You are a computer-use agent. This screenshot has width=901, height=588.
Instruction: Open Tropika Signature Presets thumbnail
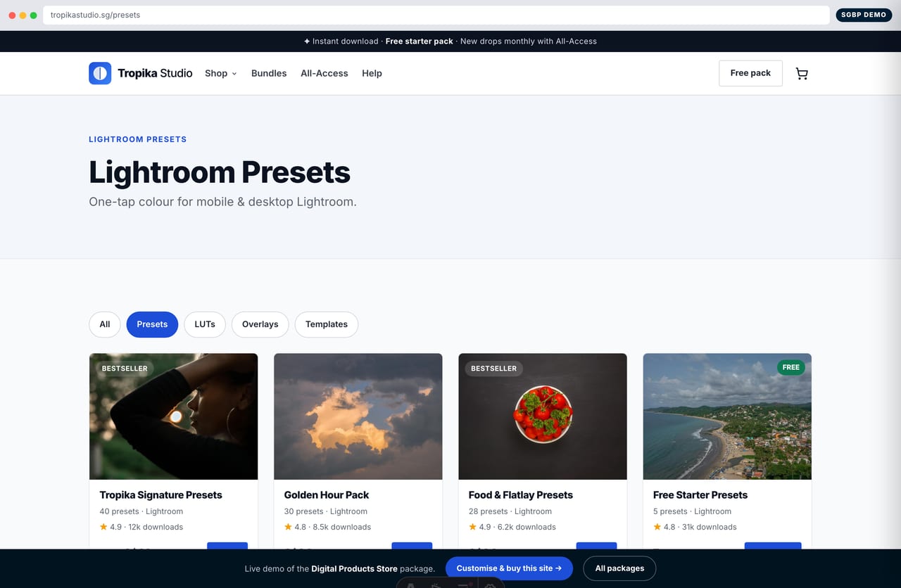pyautogui.click(x=174, y=416)
